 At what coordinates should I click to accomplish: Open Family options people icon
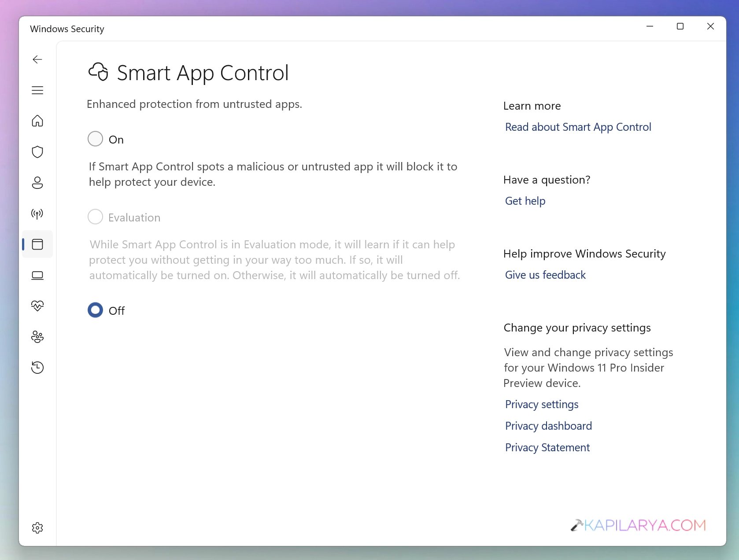point(37,337)
